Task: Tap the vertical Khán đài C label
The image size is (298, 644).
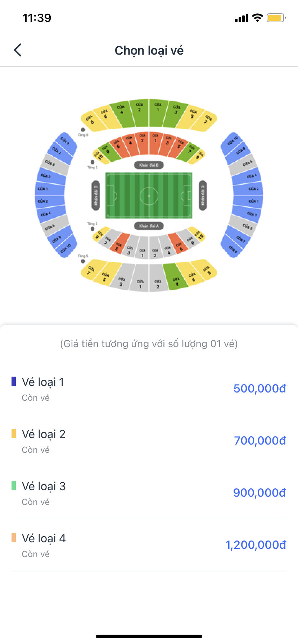Action: click(x=96, y=195)
